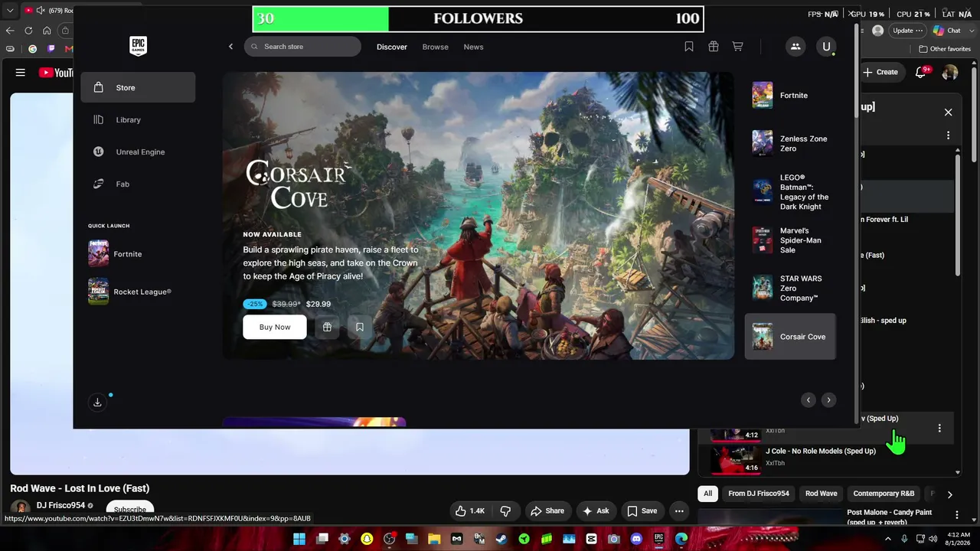Go to next carousel page

[828, 399]
